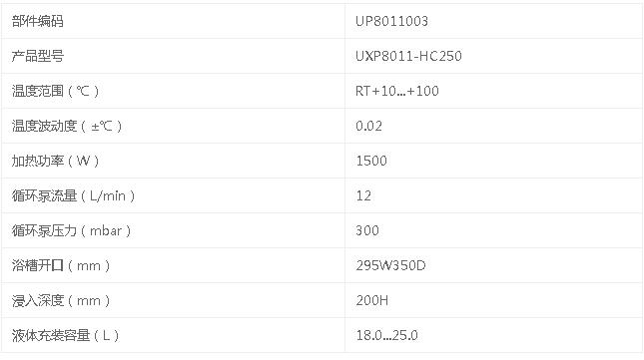Select the pump flow value 12

tap(363, 195)
